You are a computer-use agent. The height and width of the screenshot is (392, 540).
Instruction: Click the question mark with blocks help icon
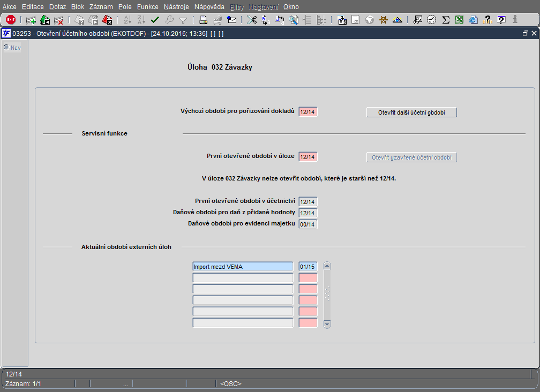(x=487, y=20)
